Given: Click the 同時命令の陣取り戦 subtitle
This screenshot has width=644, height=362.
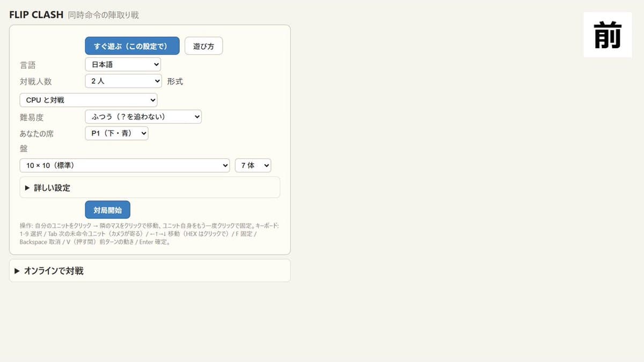Looking at the screenshot, I should (104, 15).
